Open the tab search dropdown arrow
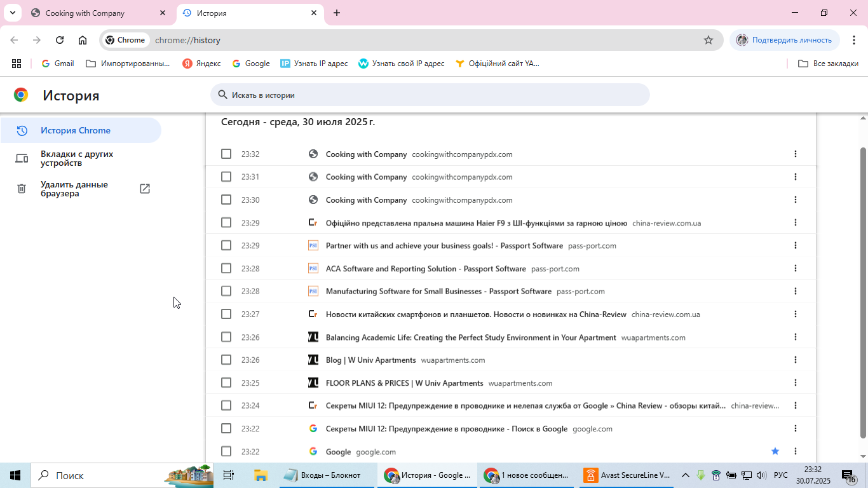Screen dimensions: 868x488 (12, 13)
